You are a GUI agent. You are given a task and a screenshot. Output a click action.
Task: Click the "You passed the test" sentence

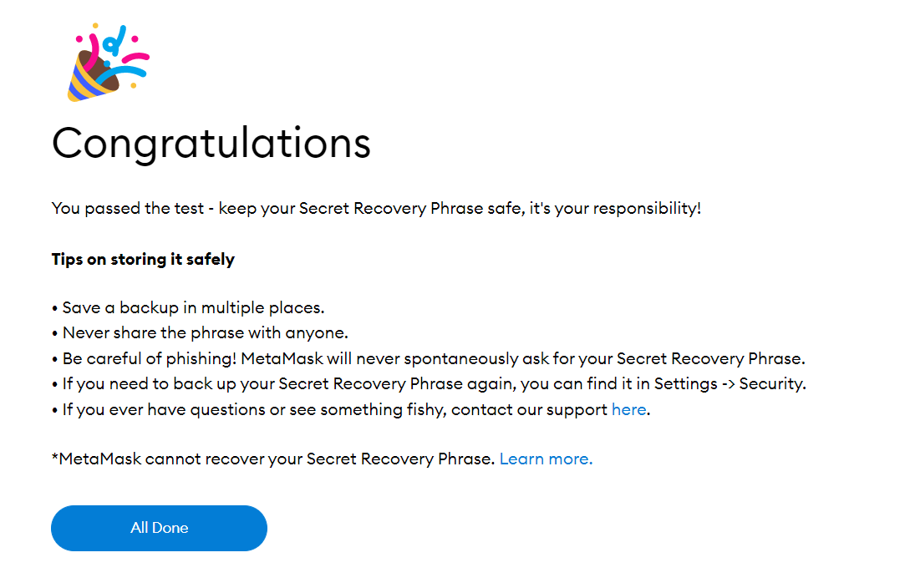376,208
